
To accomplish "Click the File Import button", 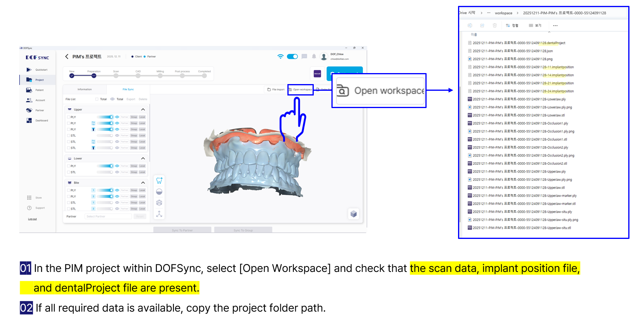I will (276, 90).
